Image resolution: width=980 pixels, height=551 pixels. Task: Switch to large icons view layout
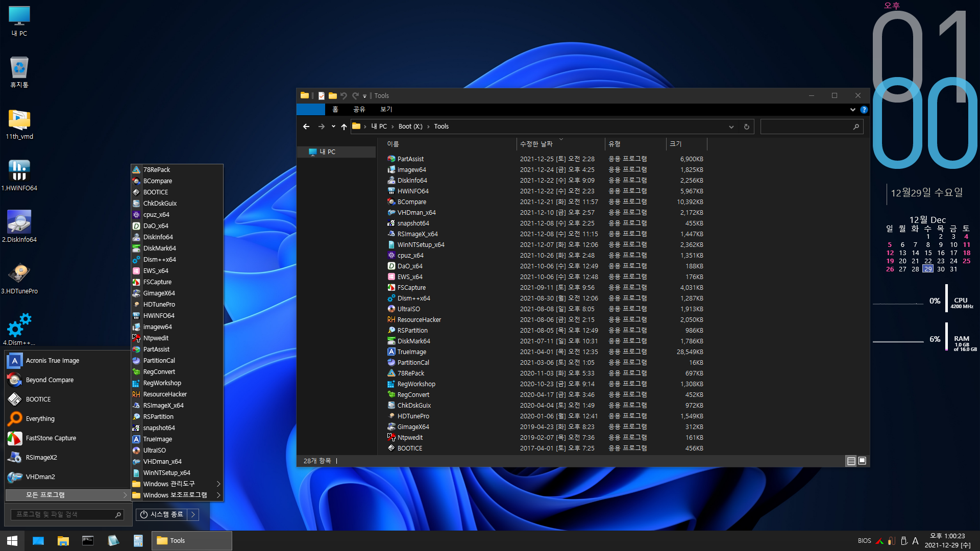pos(862,461)
